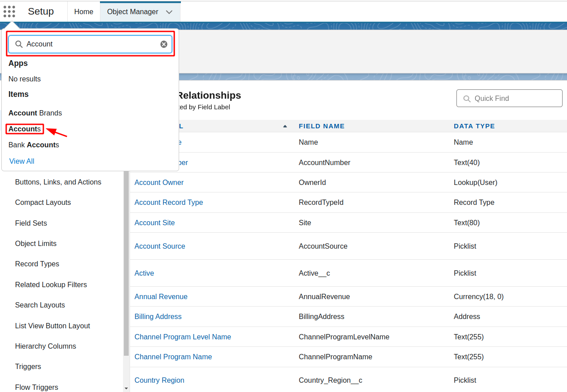Screen dimensions: 567x392
Task: Clear the Account search text
Action: click(164, 44)
